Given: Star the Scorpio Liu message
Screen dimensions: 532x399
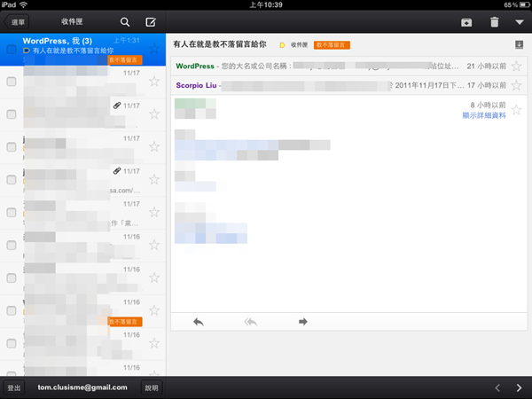Looking at the screenshot, I should [x=517, y=86].
